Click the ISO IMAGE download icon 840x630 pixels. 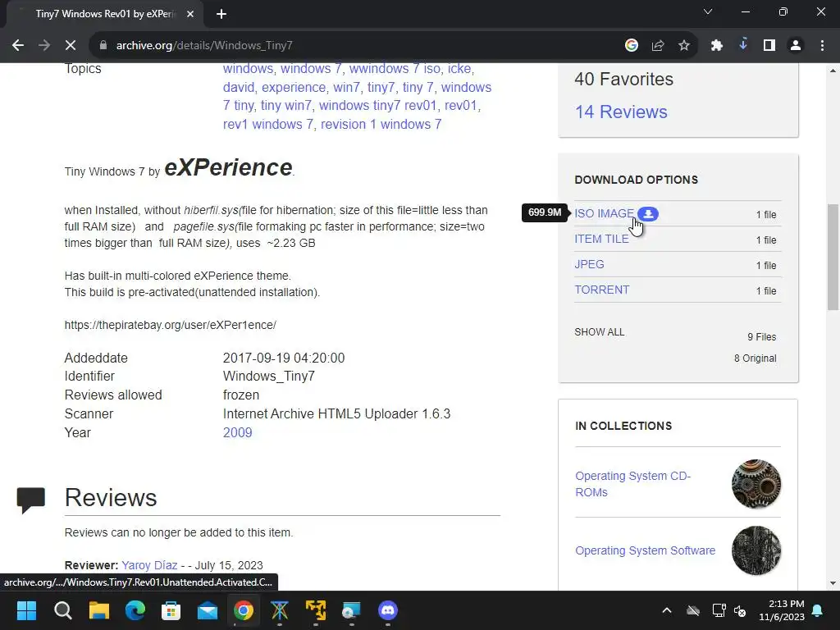coord(648,214)
